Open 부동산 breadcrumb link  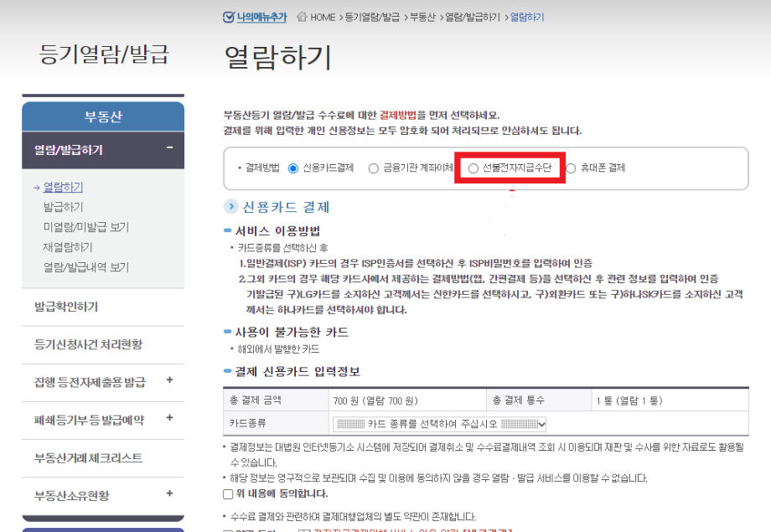(423, 18)
